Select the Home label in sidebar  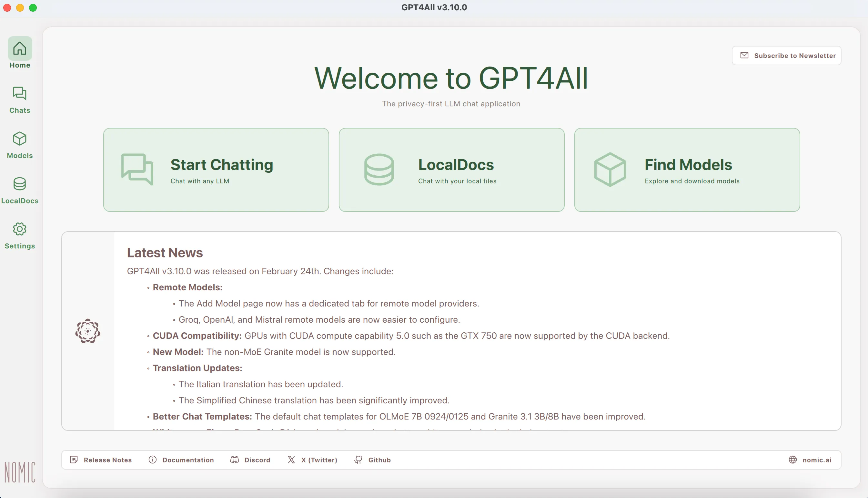pyautogui.click(x=20, y=65)
